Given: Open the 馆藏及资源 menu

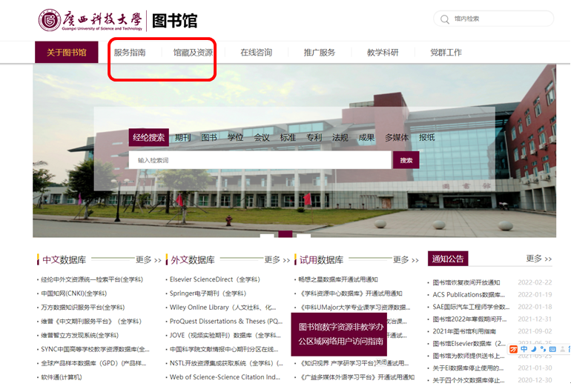Looking at the screenshot, I should click(x=193, y=53).
